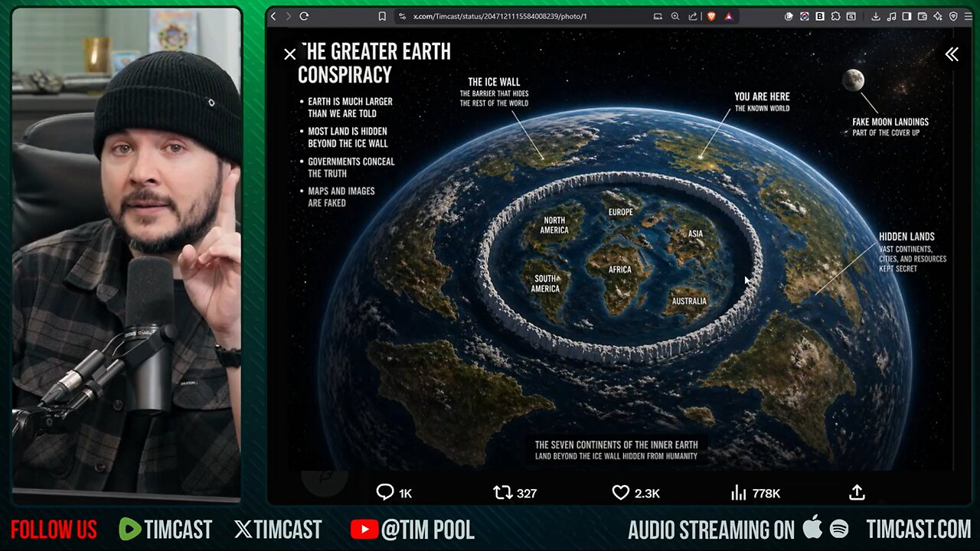The width and height of the screenshot is (980, 551).
Task: Close the photo viewer with X
Action: (289, 54)
